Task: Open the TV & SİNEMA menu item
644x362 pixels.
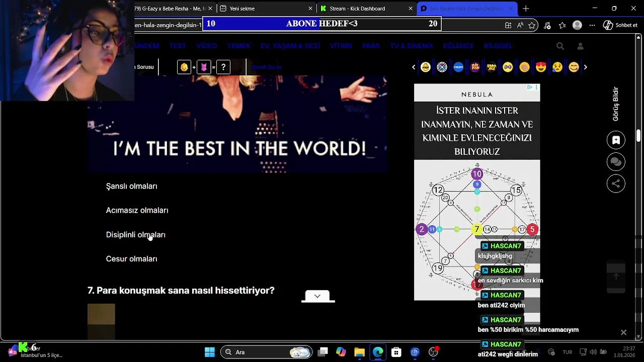Action: point(411,46)
